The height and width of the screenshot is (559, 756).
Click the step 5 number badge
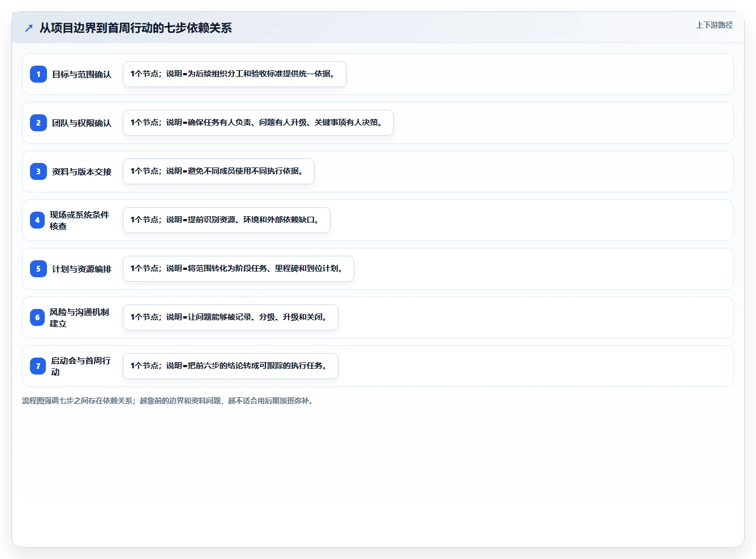[38, 269]
